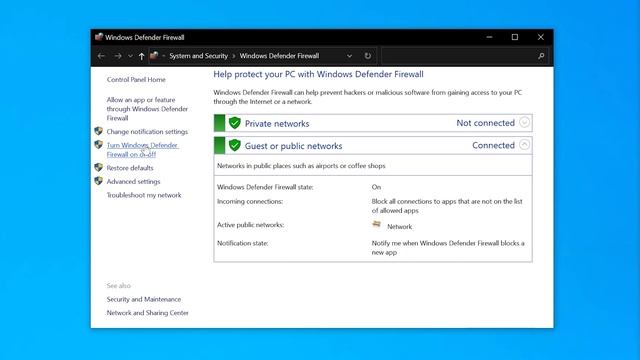The width and height of the screenshot is (640, 360).
Task: Close the Windows Defender Firewall window
Action: (541, 37)
